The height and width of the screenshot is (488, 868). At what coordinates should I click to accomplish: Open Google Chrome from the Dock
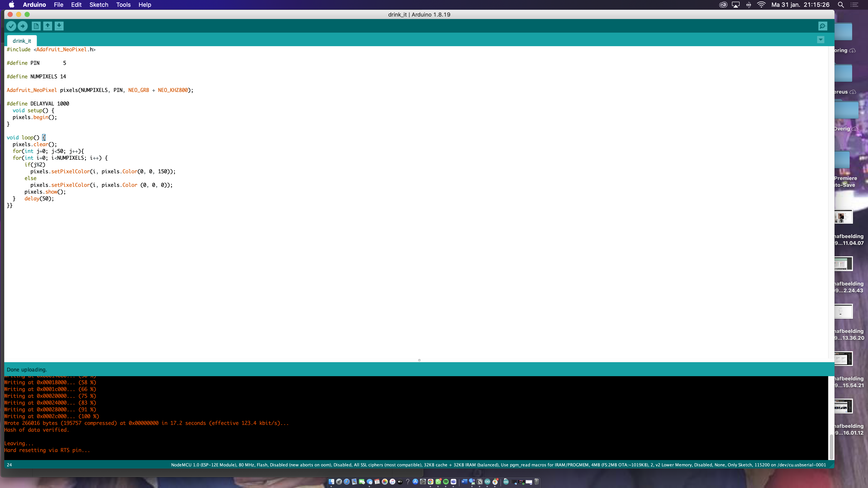[x=431, y=482]
